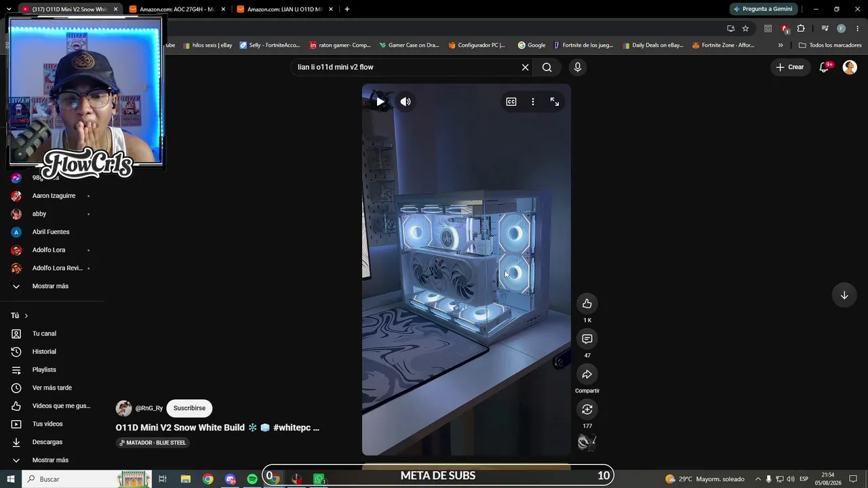Open the three-dot options menu on the Short

click(533, 102)
